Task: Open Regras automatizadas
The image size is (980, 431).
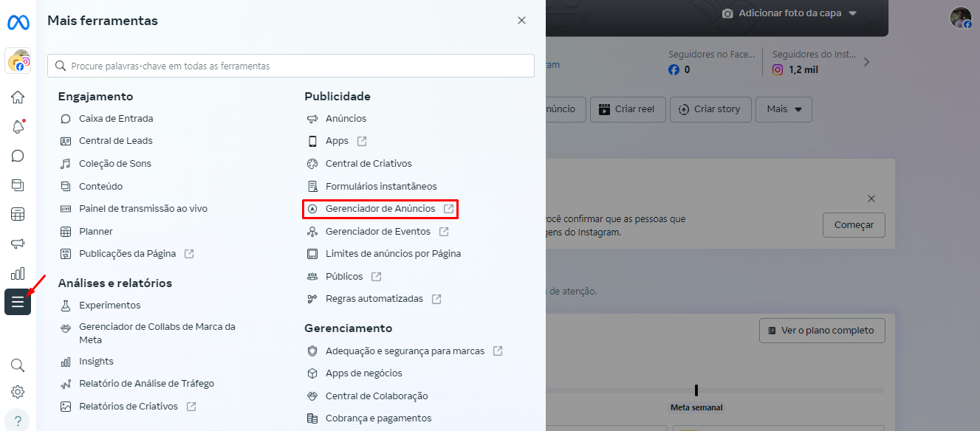Action: tap(374, 299)
